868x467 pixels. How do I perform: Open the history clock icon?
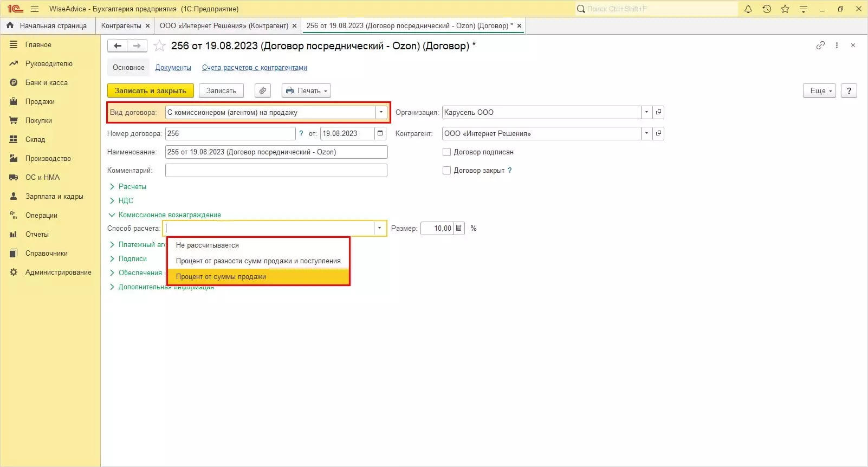tap(767, 9)
